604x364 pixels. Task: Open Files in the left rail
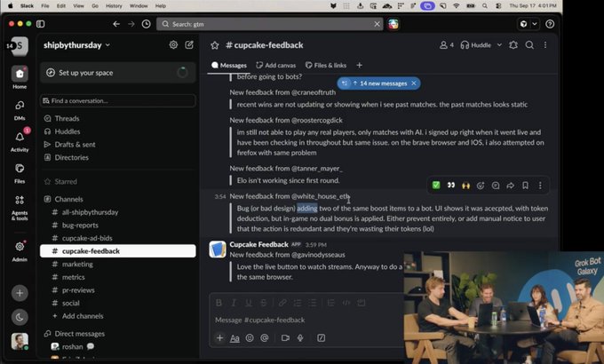tap(20, 172)
